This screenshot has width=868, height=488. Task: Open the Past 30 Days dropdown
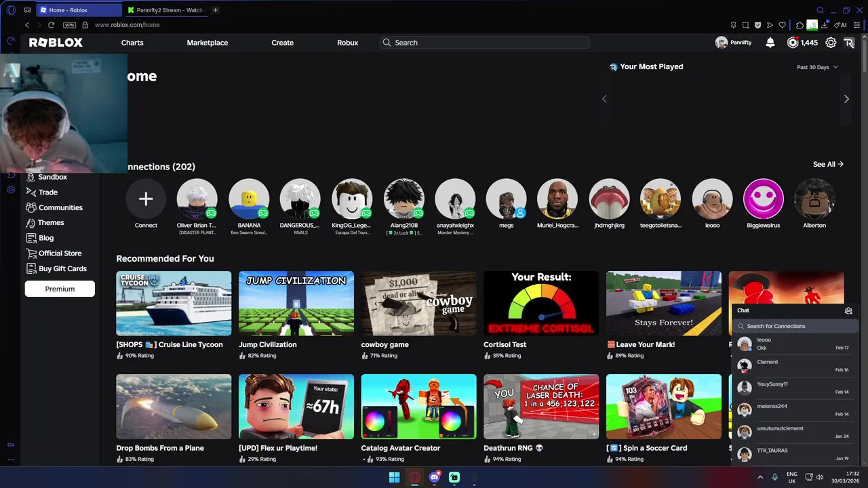[817, 67]
